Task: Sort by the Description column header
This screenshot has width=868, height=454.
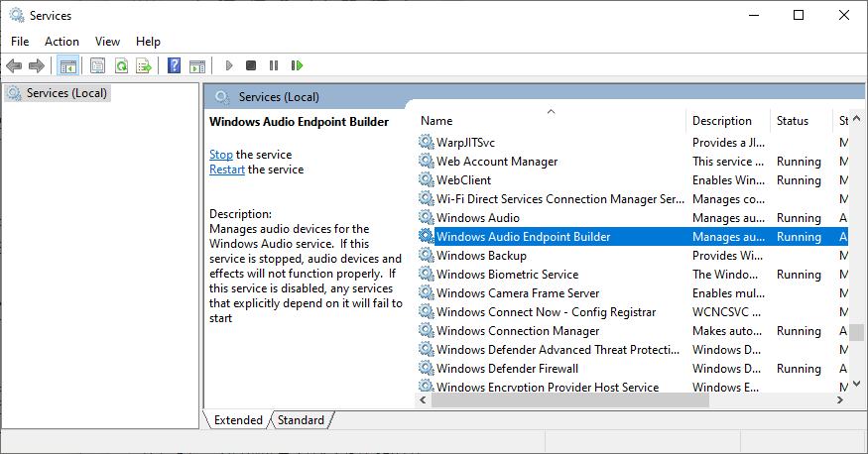Action: point(727,121)
